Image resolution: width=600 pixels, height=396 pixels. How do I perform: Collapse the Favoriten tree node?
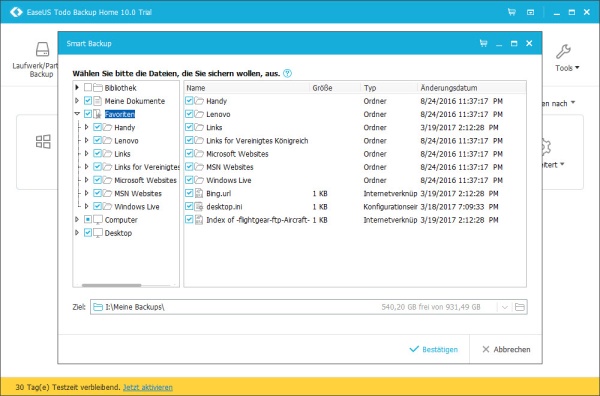77,114
